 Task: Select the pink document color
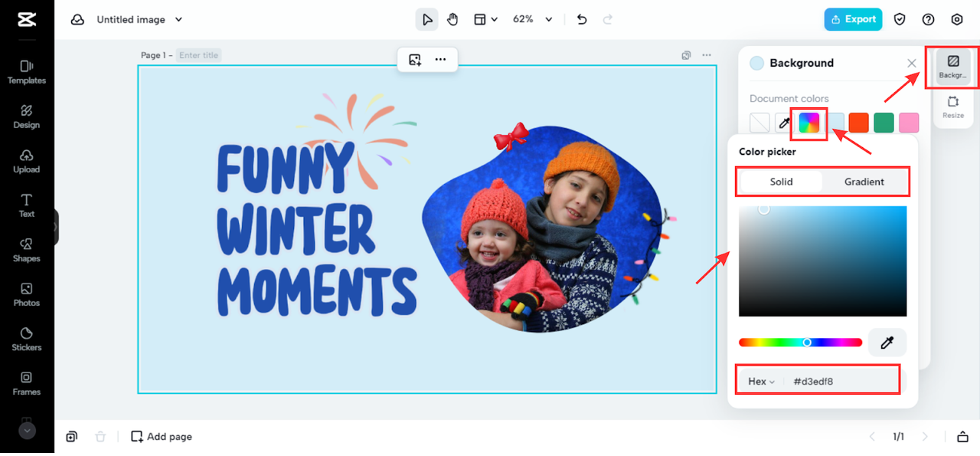(909, 123)
